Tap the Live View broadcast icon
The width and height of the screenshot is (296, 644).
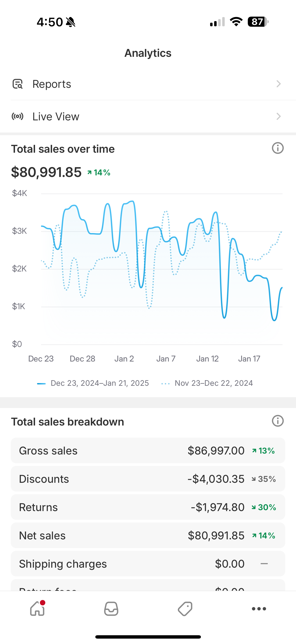17,117
